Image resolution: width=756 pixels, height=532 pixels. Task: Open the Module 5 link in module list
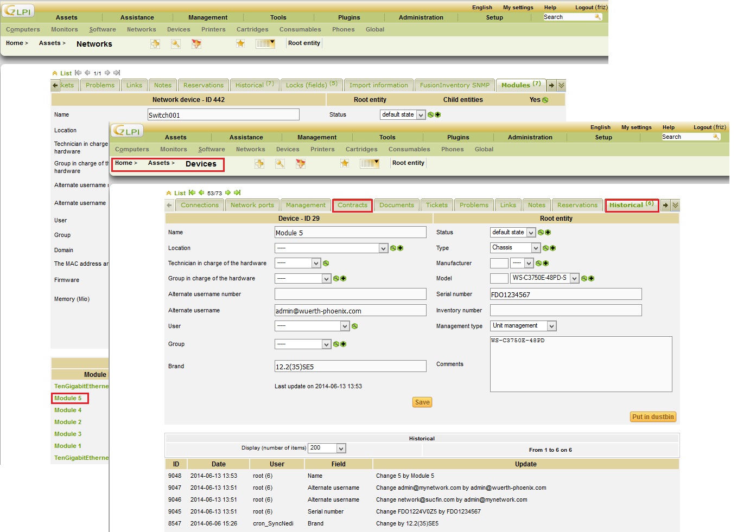[68, 398]
